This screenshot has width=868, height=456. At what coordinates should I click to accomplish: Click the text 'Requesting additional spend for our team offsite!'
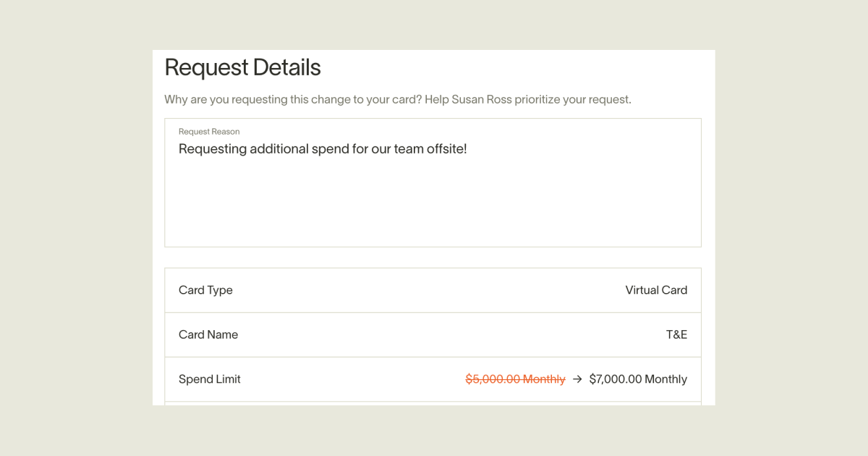tap(323, 149)
